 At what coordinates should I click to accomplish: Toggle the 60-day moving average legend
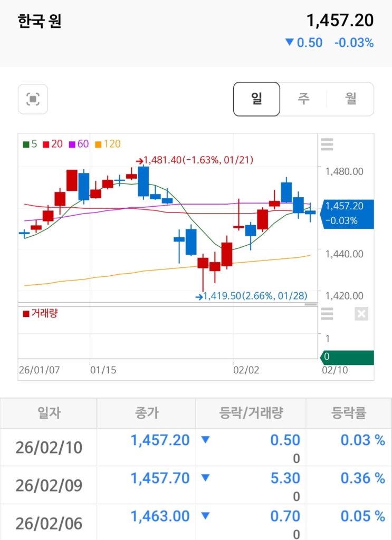point(79,143)
